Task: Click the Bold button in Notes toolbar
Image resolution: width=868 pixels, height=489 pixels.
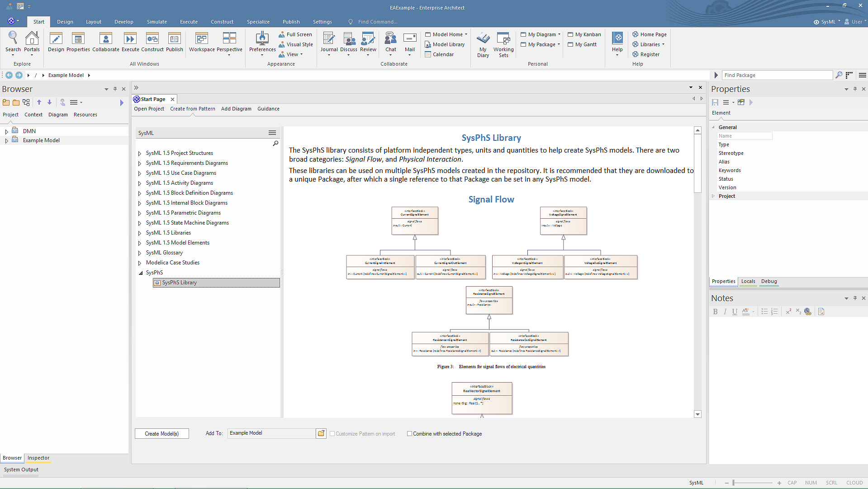Action: click(x=715, y=312)
